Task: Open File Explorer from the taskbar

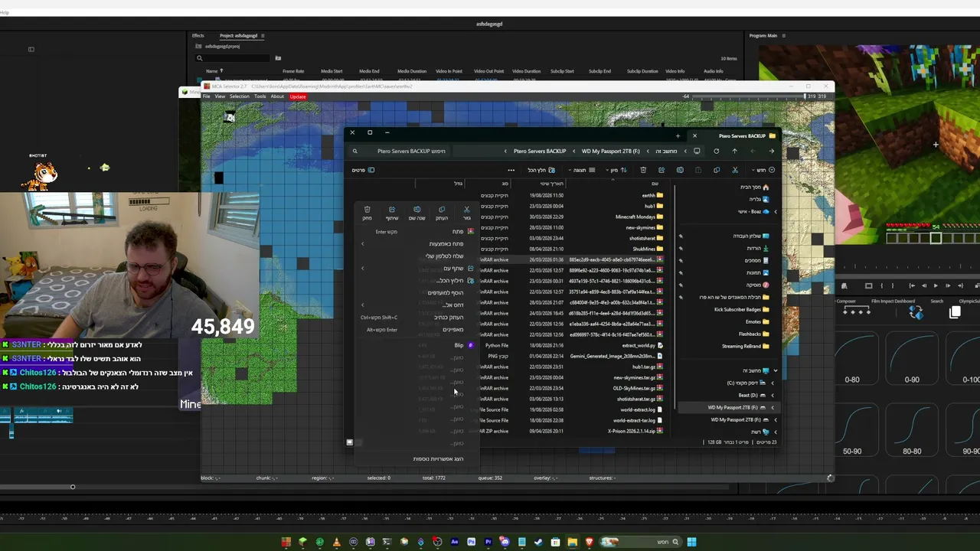Action: tap(572, 542)
